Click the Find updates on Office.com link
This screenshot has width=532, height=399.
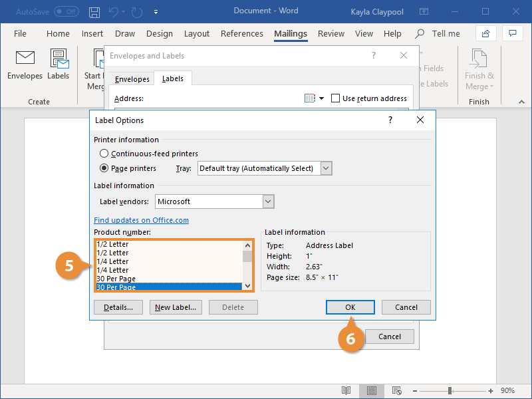141,219
